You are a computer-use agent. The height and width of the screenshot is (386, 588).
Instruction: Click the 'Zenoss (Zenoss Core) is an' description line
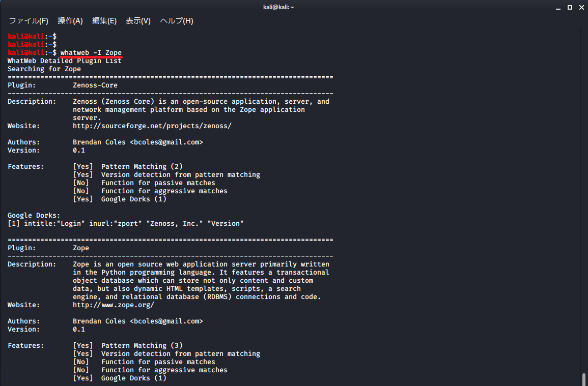[201, 102]
